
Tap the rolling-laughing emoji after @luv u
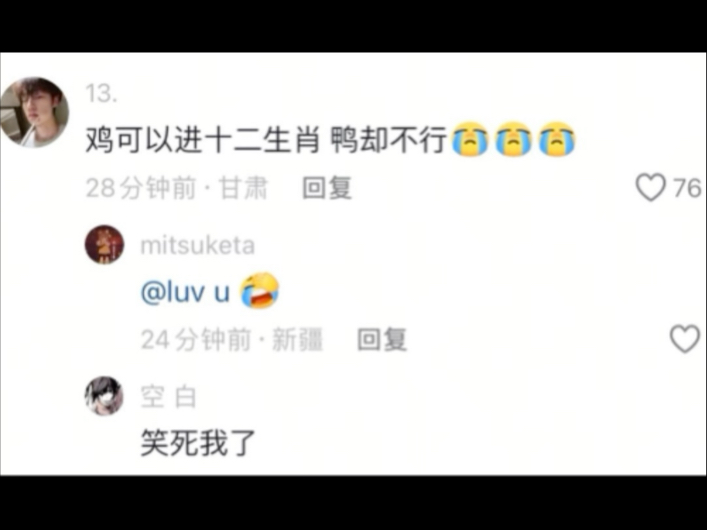(259, 290)
